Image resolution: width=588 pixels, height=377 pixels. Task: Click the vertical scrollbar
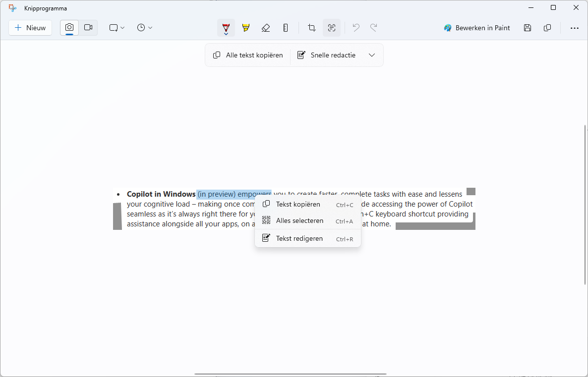[585, 205]
